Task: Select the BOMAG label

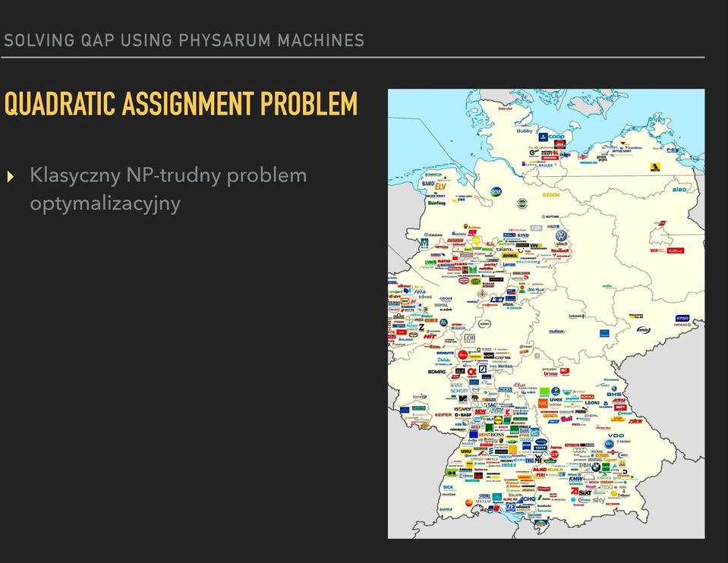Action: pos(436,371)
